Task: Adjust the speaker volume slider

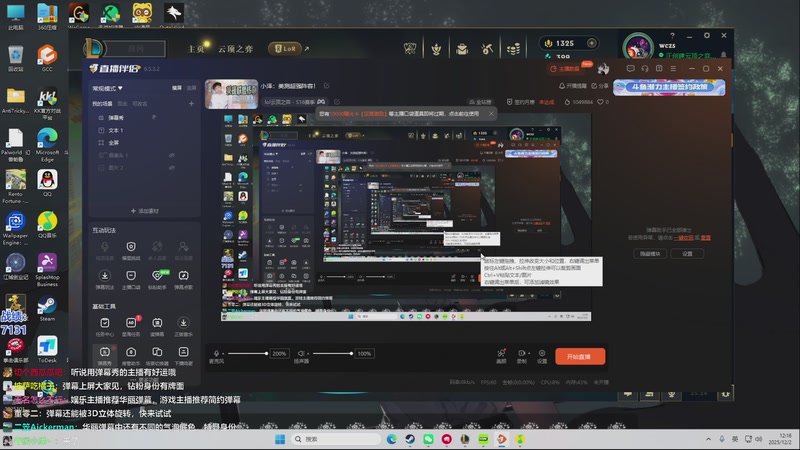Action: tap(333, 353)
